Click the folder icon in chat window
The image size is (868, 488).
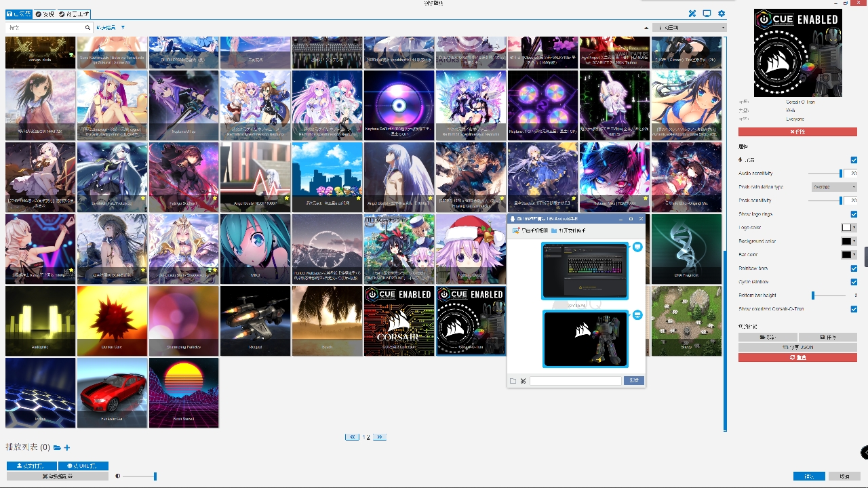[x=513, y=381]
